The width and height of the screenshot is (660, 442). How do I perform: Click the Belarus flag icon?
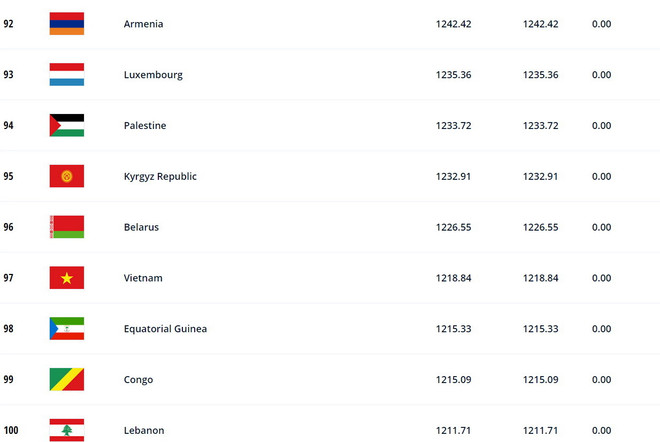pos(67,227)
